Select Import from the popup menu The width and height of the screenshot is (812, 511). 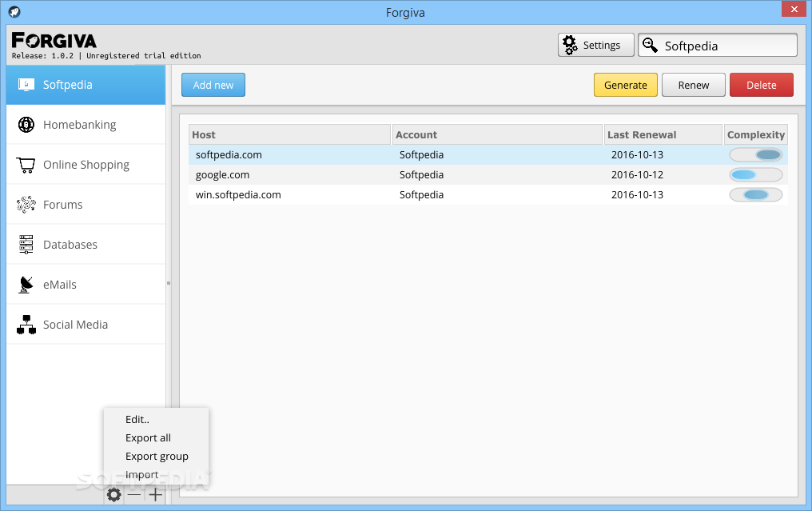point(156,475)
